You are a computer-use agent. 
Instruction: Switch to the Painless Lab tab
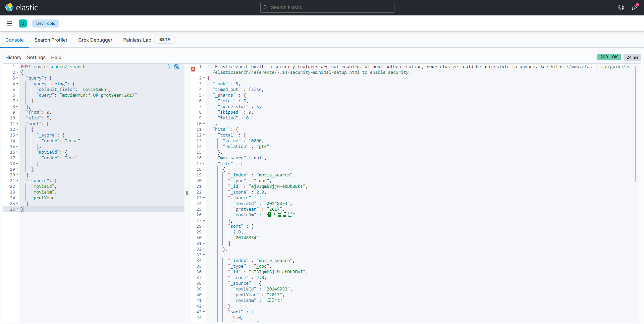137,40
